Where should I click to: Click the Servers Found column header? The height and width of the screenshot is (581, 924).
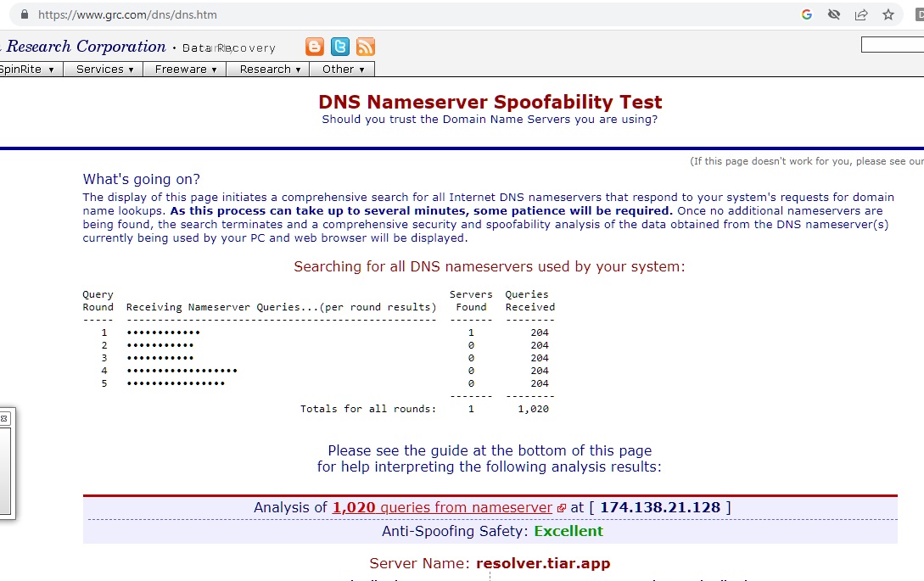(x=471, y=300)
